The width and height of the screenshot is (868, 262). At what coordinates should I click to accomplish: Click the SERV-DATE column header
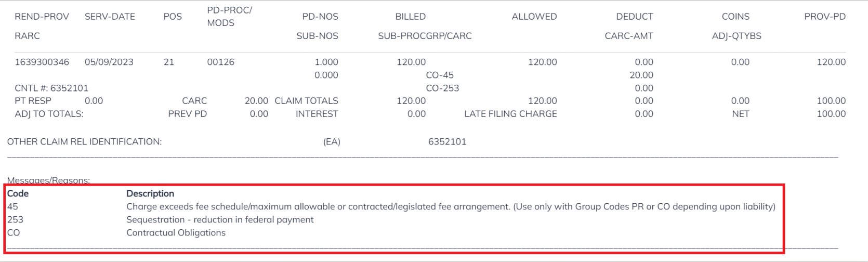(110, 17)
